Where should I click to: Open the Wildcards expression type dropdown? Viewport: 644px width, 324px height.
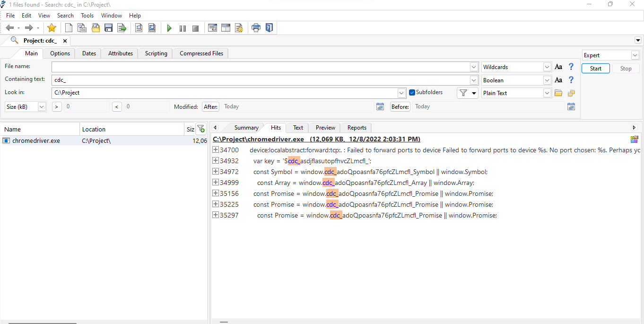click(547, 67)
